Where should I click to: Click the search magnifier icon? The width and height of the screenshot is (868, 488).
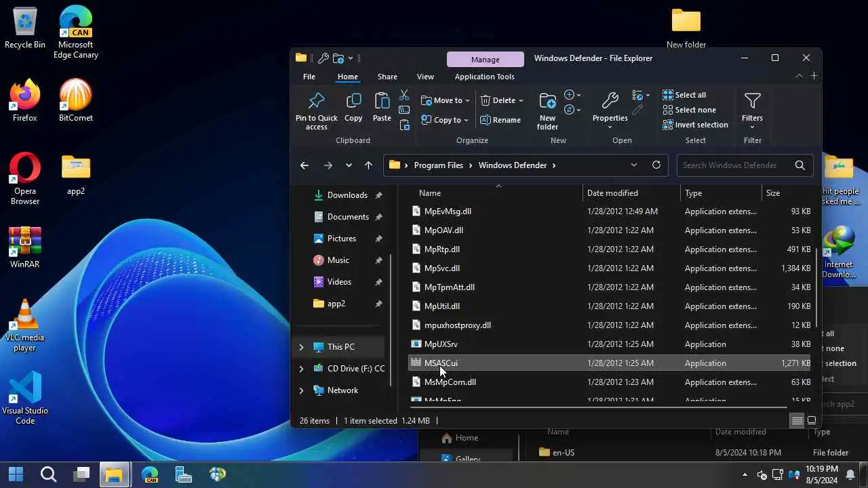pos(800,165)
